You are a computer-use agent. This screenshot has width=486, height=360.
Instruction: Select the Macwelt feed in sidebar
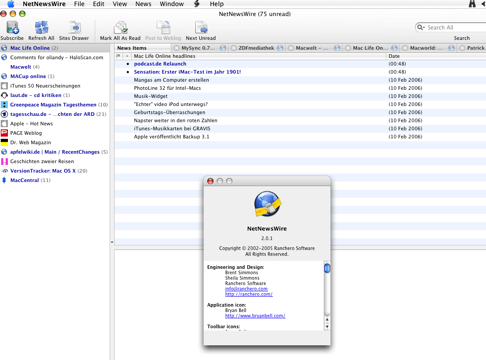point(55,67)
